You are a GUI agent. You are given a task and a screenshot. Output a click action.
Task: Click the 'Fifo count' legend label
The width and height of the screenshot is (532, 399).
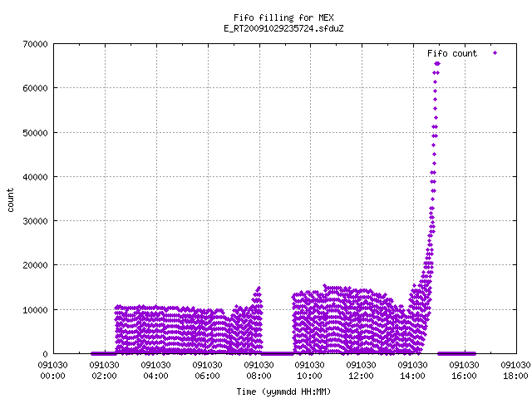point(452,53)
